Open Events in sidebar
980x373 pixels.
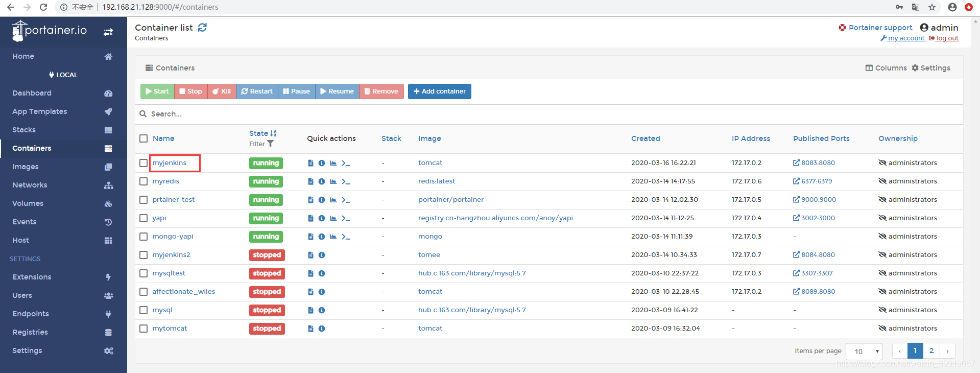(63, 222)
